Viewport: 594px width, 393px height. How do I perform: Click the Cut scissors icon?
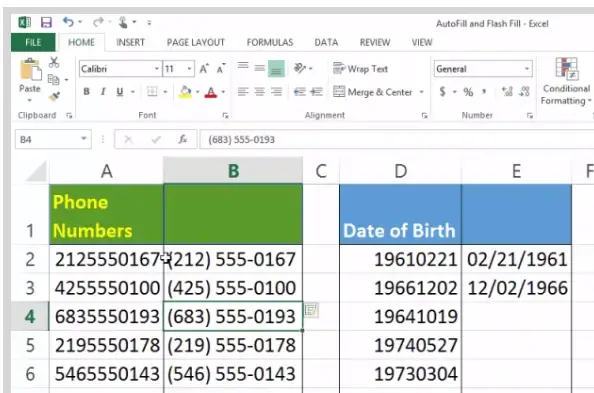tap(54, 62)
